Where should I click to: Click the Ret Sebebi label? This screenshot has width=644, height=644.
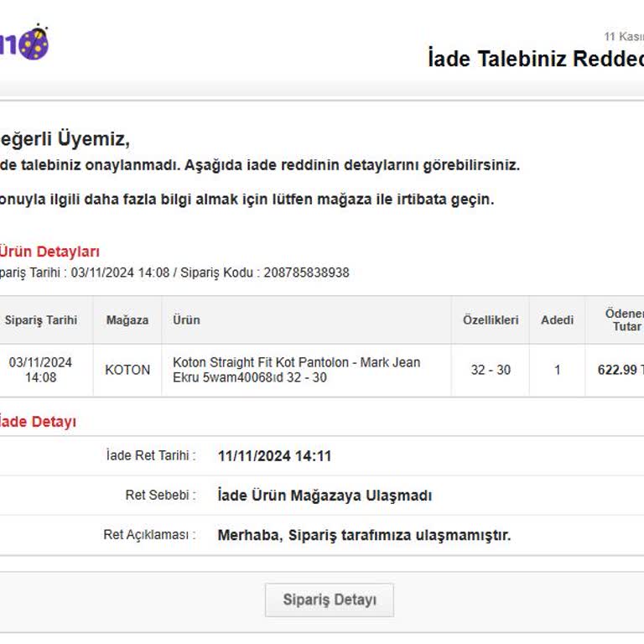(160, 495)
